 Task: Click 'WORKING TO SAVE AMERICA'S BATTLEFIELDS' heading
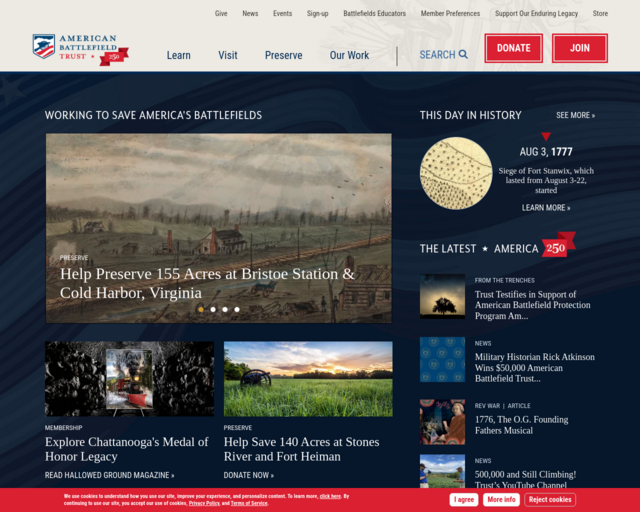click(153, 115)
